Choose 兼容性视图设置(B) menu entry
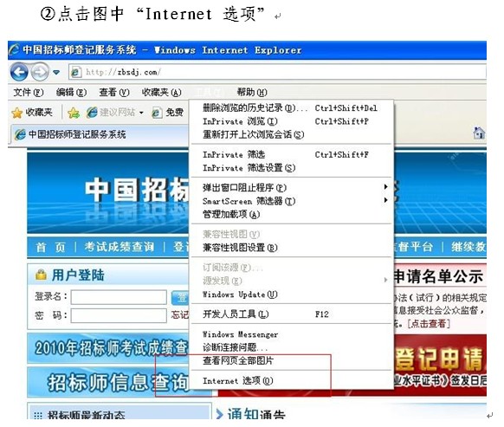 tap(291, 248)
